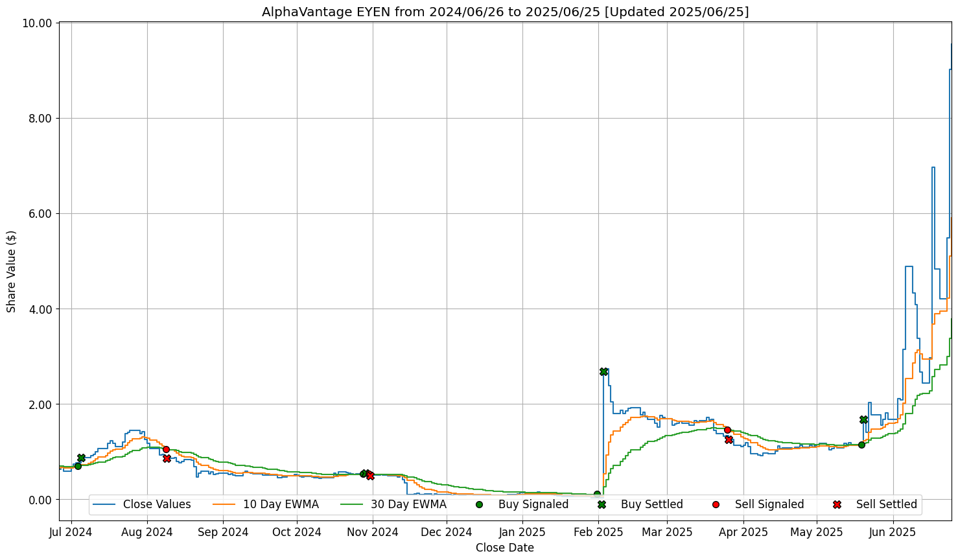
Task: Click the chart title mentioning AlphaVantage EYEN
Action: click(x=505, y=12)
